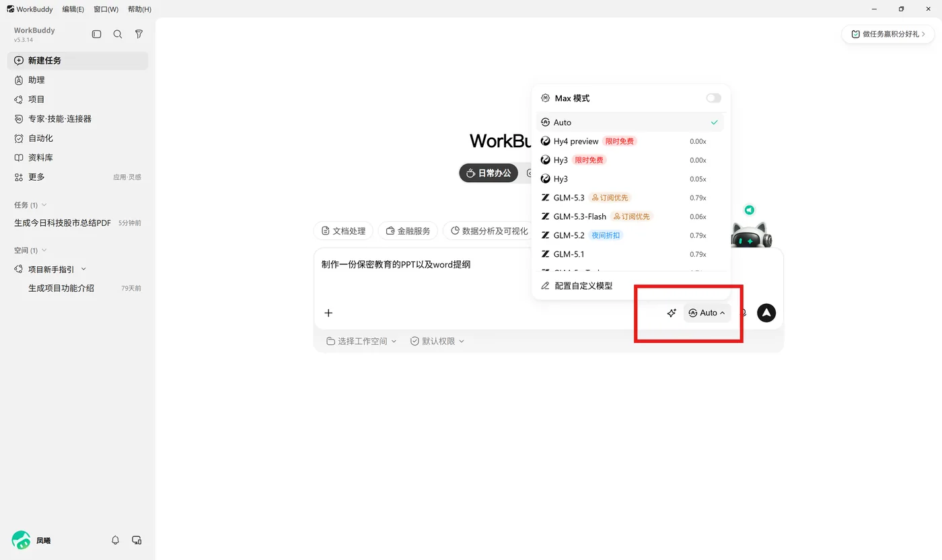Click 金融服务 chip
This screenshot has height=560, width=942.
pos(408,231)
